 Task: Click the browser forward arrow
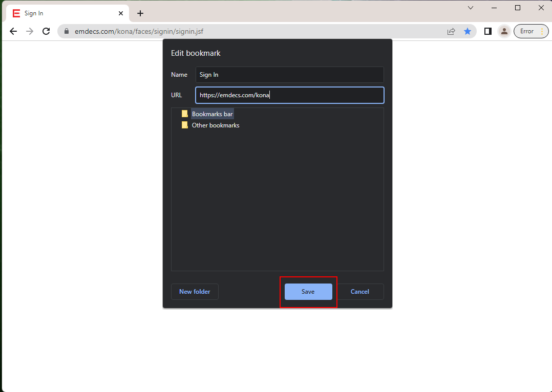click(x=30, y=31)
